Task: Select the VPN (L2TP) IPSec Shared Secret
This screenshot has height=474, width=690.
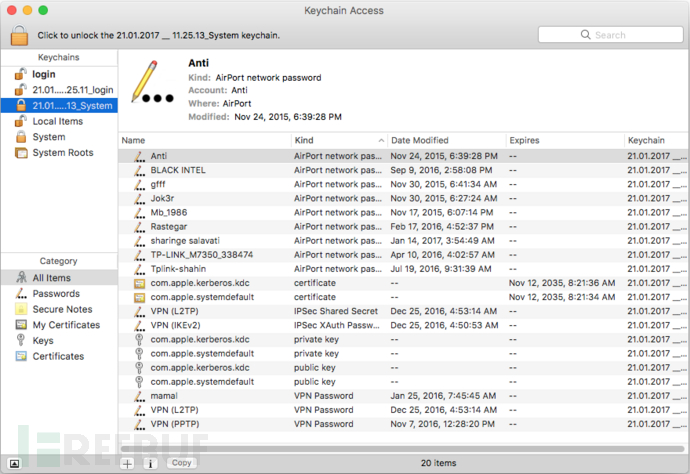Action: pyautogui.click(x=403, y=311)
